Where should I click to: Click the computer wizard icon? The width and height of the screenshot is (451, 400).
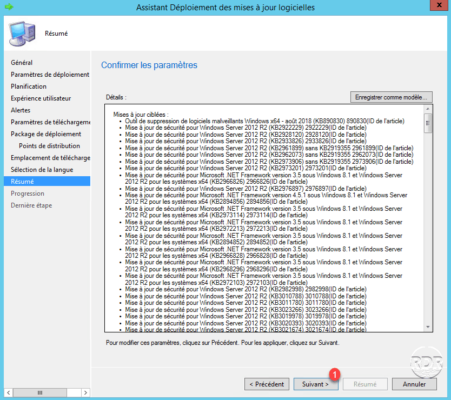22,33
